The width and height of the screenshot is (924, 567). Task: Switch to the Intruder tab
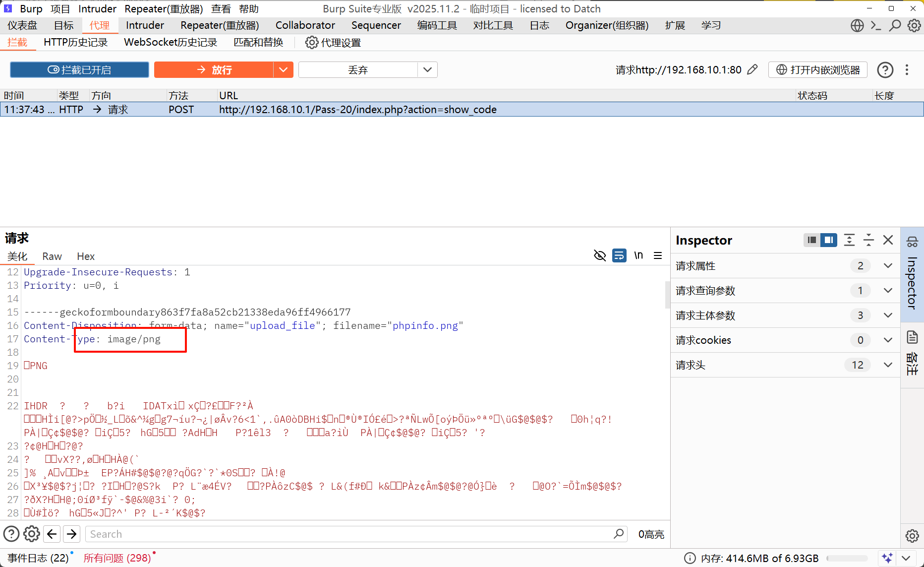tap(145, 25)
